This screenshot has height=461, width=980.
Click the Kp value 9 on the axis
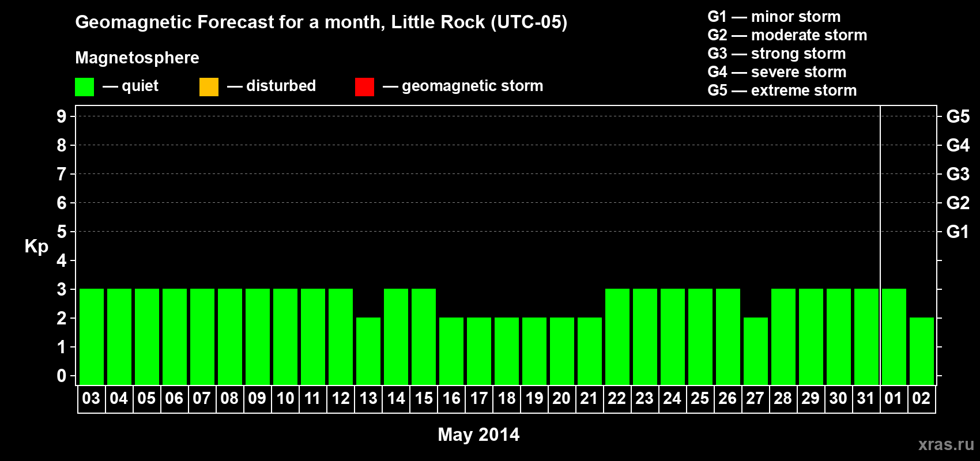tap(62, 116)
